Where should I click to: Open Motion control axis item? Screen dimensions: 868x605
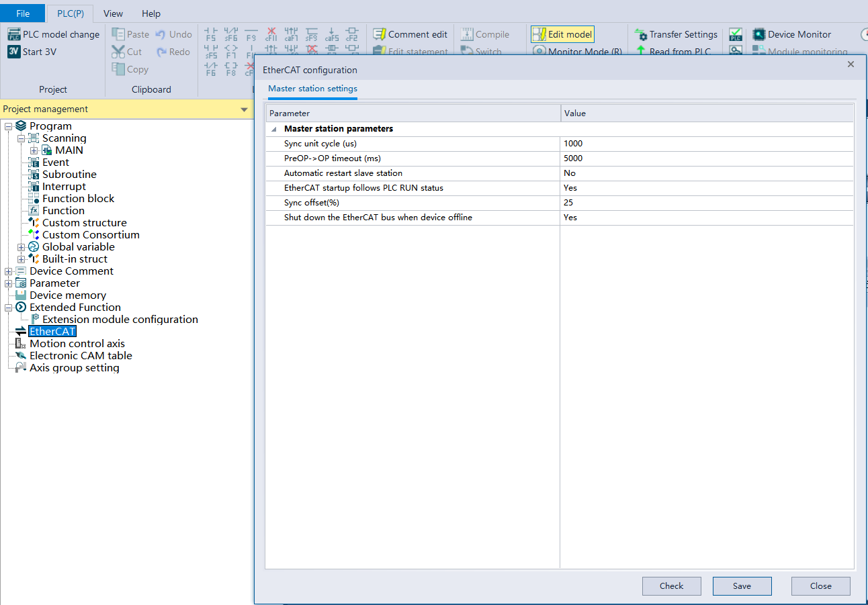(77, 343)
